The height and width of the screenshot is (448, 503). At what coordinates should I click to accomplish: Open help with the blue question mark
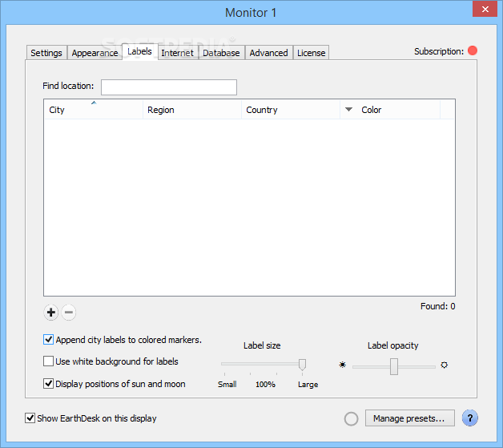(470, 418)
